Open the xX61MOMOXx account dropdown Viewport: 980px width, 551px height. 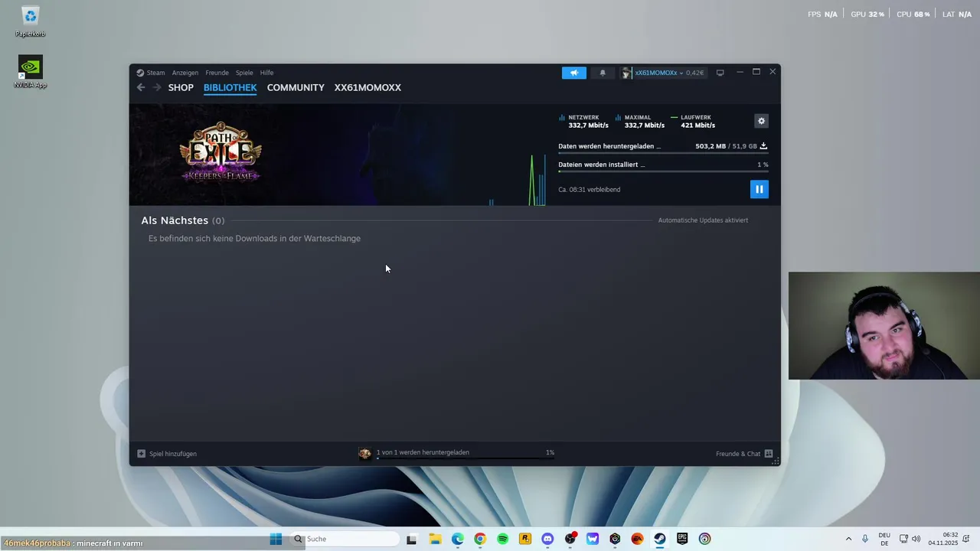click(658, 73)
